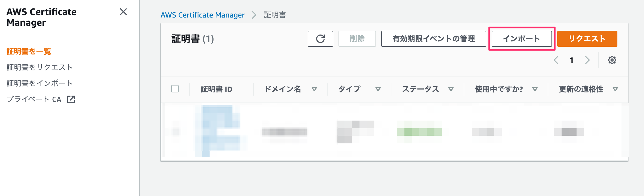644x196 pixels.
Task: Click the refresh certificates icon button
Action: click(320, 39)
